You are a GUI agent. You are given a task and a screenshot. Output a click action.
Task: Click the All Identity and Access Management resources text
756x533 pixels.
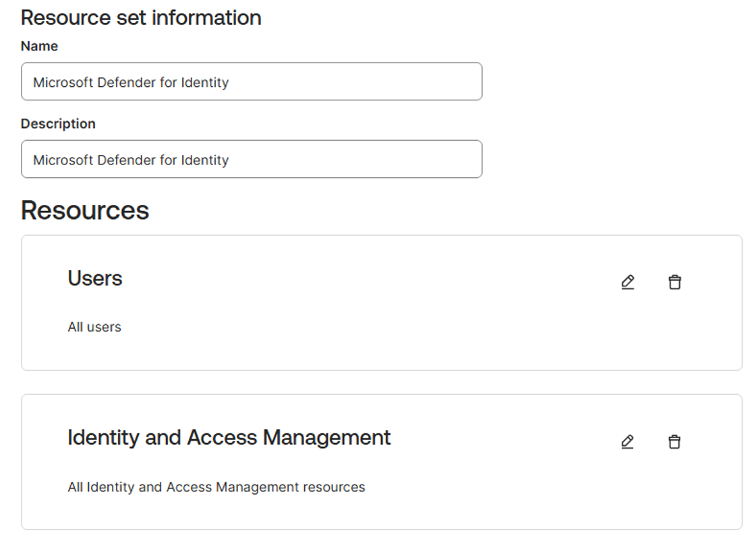click(x=216, y=487)
